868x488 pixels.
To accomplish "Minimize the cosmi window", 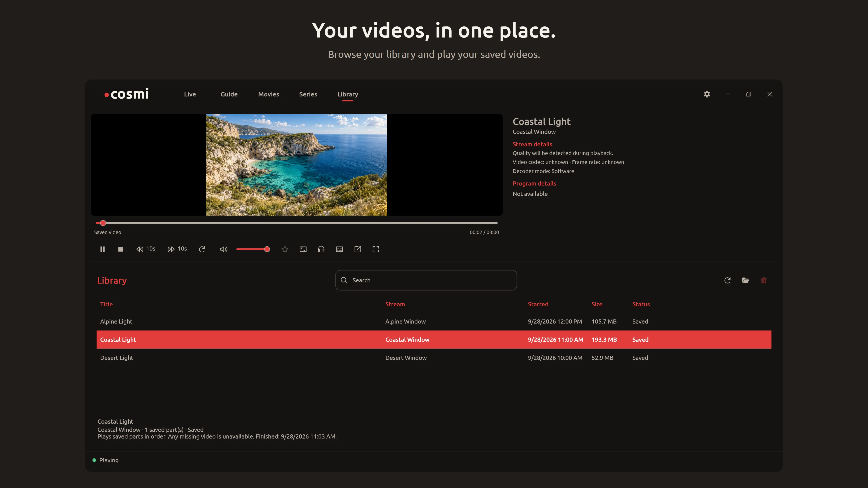I will tap(728, 94).
